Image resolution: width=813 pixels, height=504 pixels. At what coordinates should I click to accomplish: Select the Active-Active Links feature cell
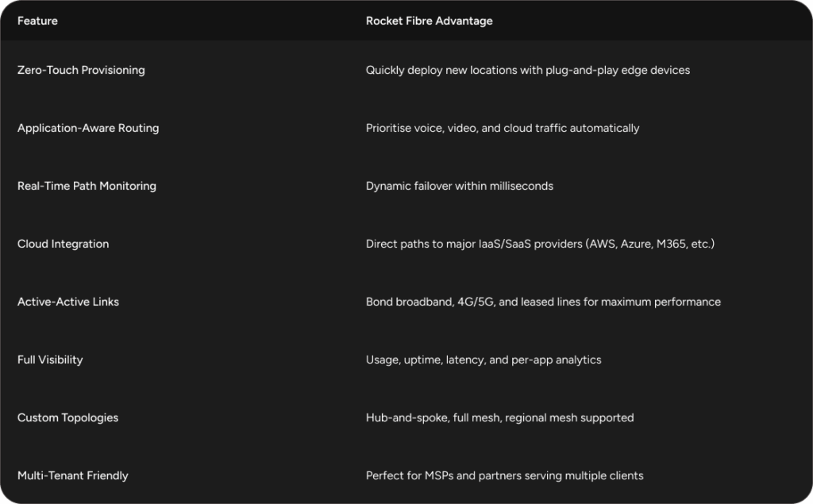coord(68,302)
